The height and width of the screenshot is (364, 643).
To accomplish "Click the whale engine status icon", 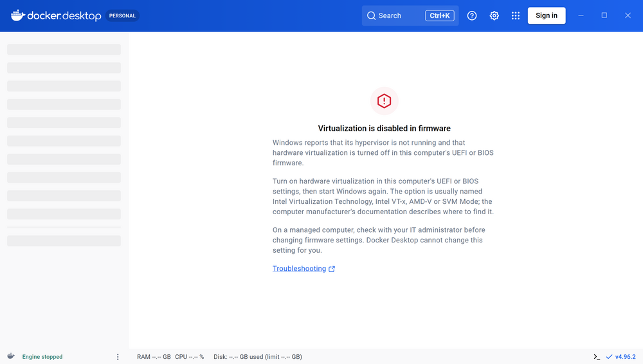I will tap(11, 356).
